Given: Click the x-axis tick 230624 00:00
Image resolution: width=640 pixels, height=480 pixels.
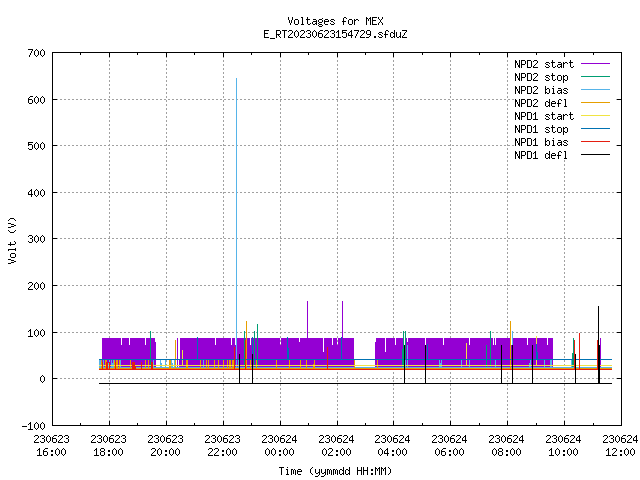Looking at the screenshot, I should [279, 446].
